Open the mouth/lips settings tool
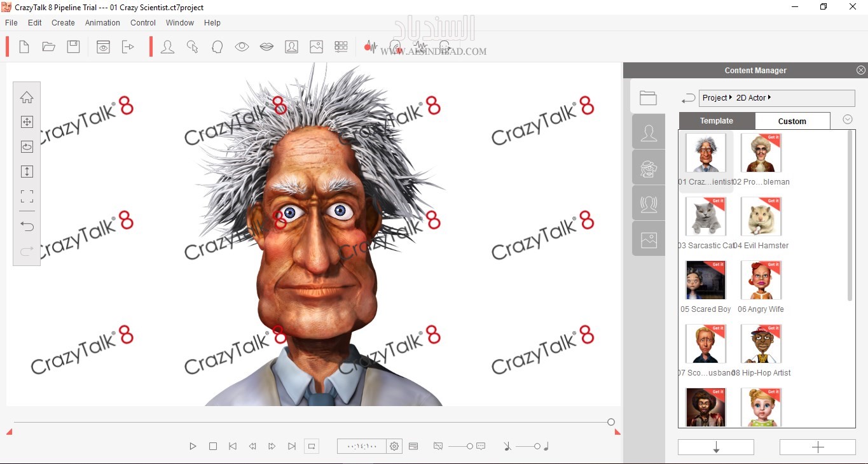868x464 pixels. (266, 47)
